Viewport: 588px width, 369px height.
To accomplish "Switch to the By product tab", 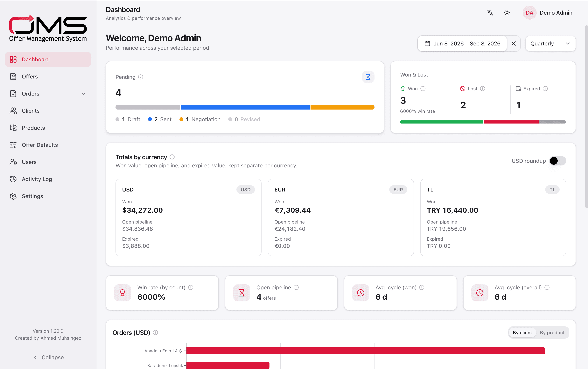I will pyautogui.click(x=552, y=332).
